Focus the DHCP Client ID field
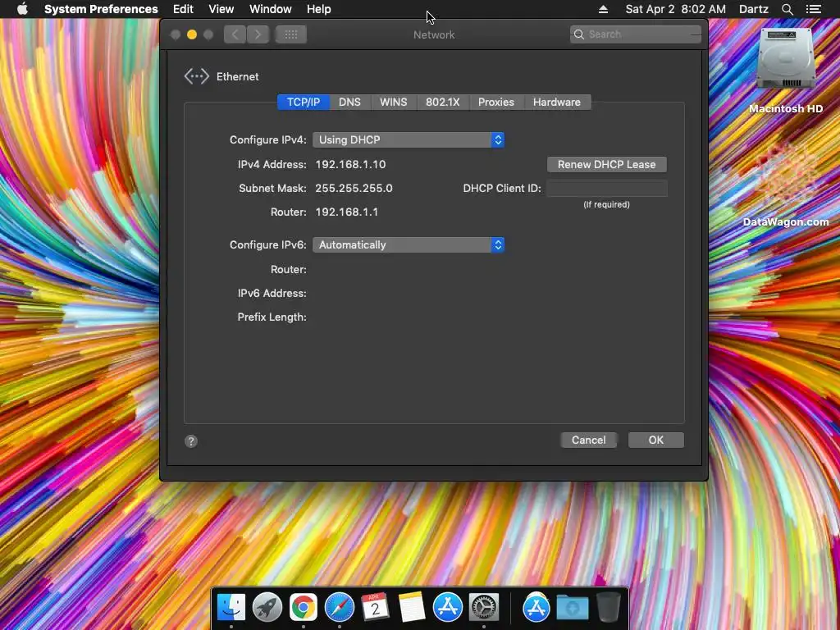This screenshot has width=840, height=630. point(606,188)
